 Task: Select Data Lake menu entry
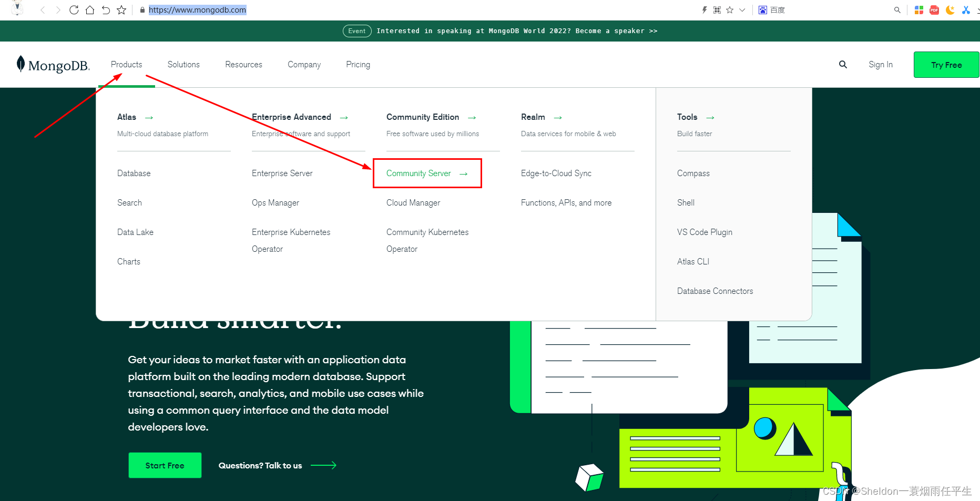pyautogui.click(x=135, y=232)
